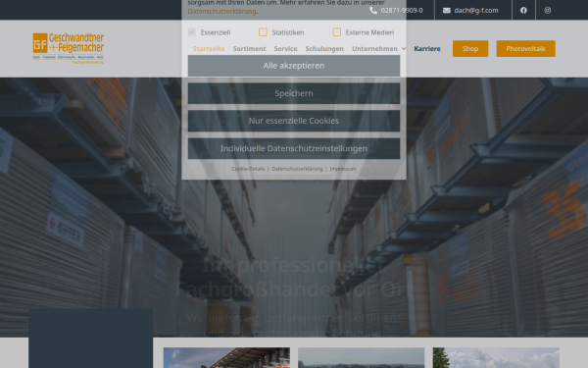The height and width of the screenshot is (368, 588).
Task: Open the Instagram icon link
Action: coord(548,10)
